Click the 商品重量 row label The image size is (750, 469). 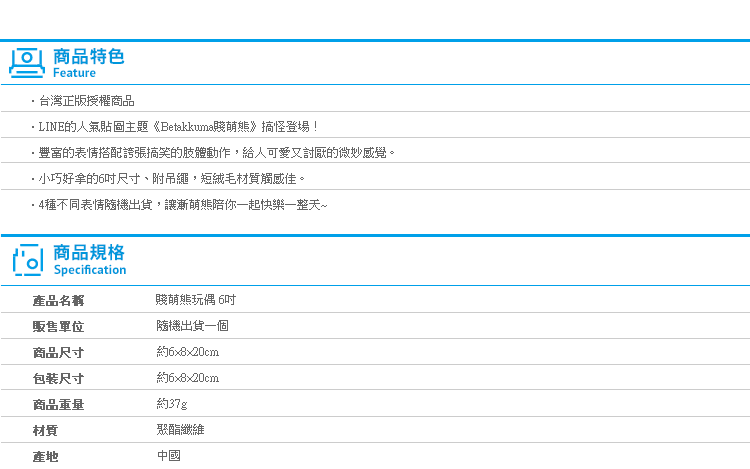coord(58,405)
